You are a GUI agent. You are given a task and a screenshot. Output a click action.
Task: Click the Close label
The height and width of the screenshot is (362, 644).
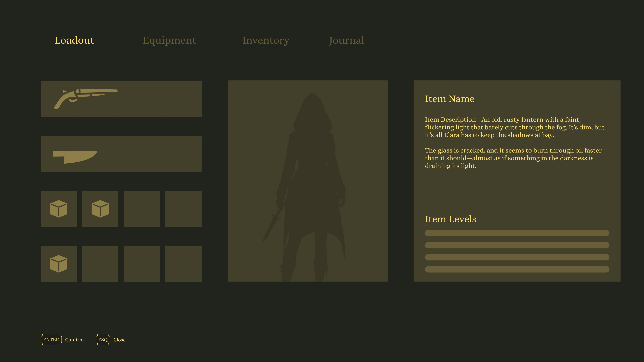point(119,340)
